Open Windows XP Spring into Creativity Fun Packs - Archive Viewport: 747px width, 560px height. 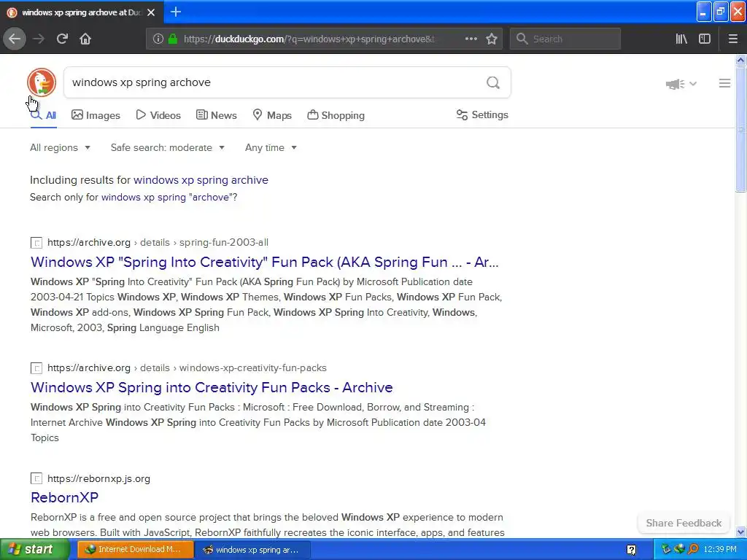click(212, 388)
